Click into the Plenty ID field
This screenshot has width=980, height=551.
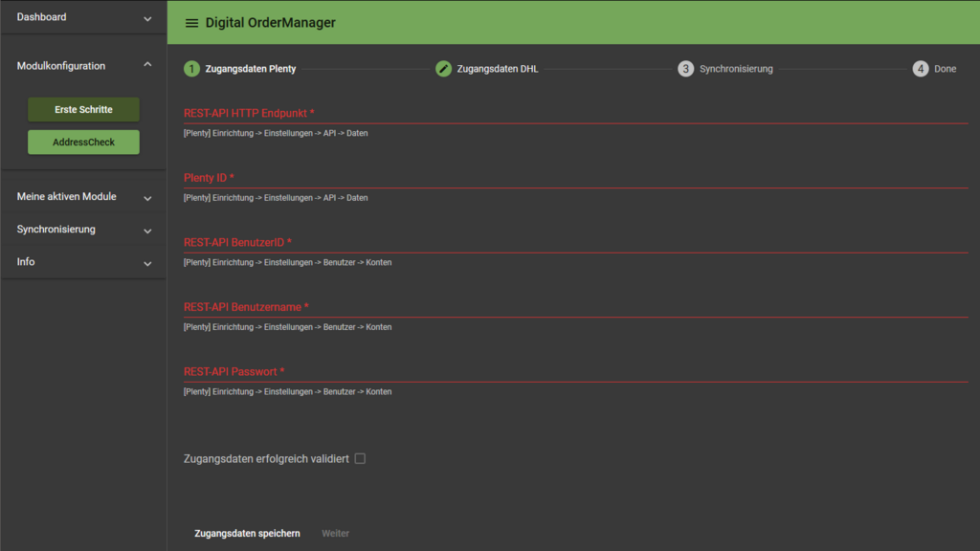coord(574,178)
